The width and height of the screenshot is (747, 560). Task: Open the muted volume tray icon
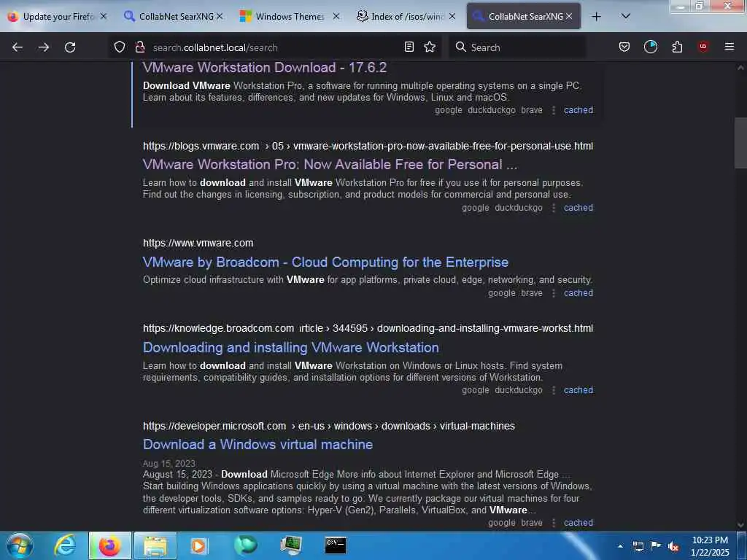point(673,547)
